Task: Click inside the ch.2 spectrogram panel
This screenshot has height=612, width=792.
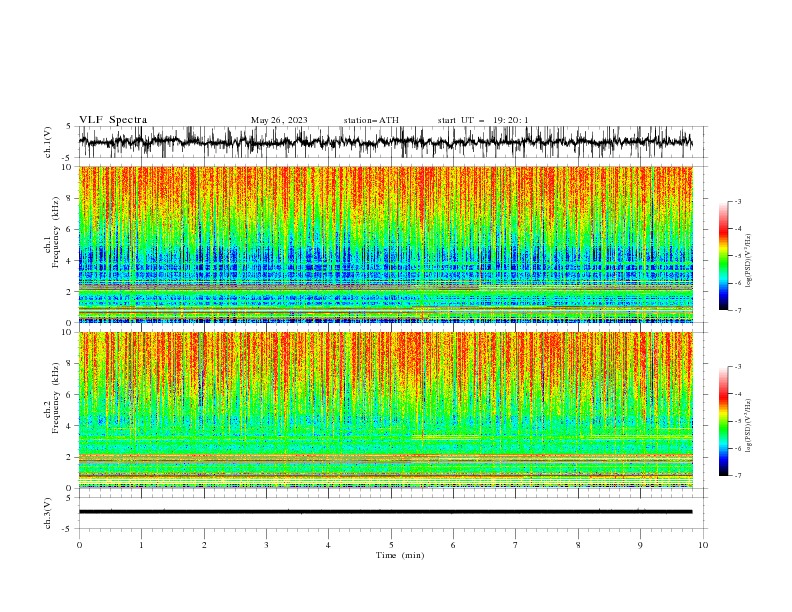Action: pos(386,410)
